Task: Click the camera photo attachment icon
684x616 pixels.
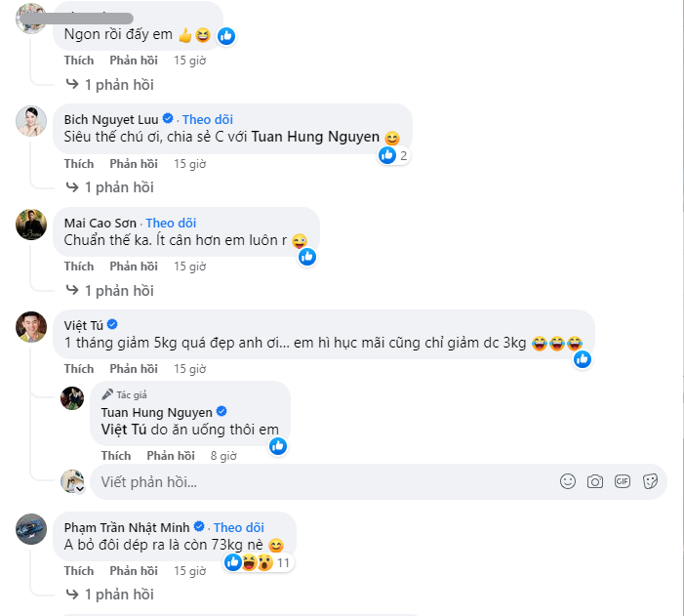Action: [x=595, y=481]
